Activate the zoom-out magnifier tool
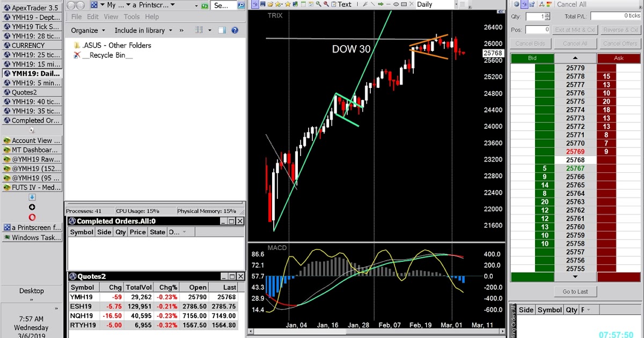 click(x=325, y=4)
